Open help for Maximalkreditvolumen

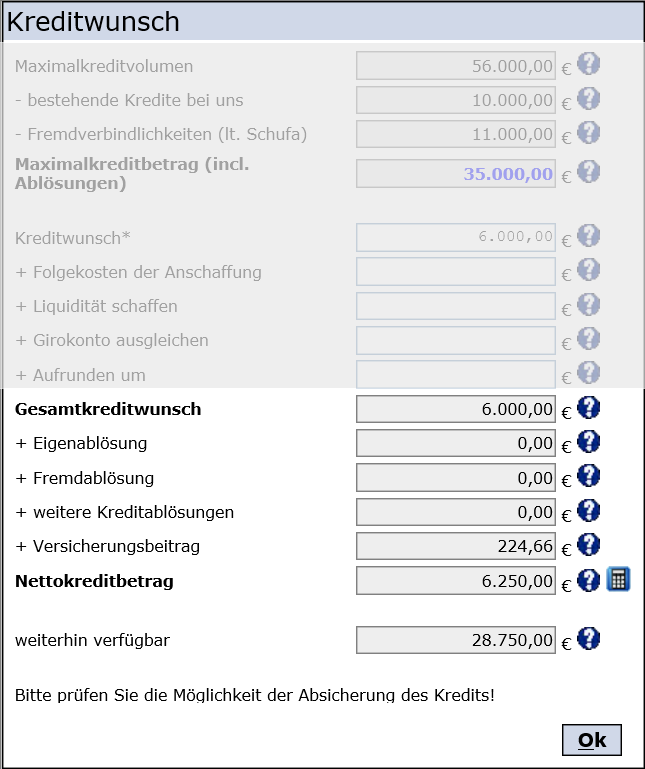tap(589, 64)
